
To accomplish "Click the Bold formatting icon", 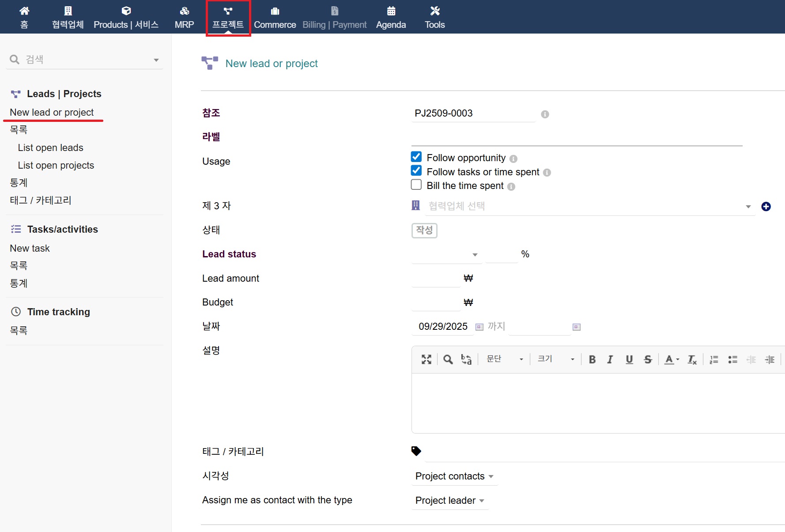I will coord(592,359).
